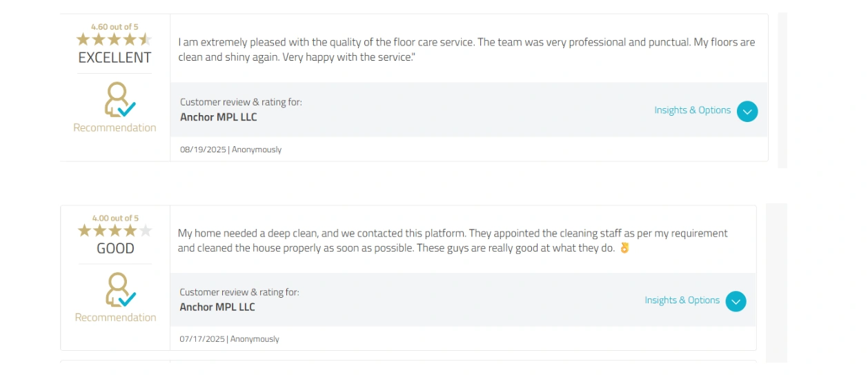Click the first gold star of 4.00 rating
The image size is (868, 375).
84,230
